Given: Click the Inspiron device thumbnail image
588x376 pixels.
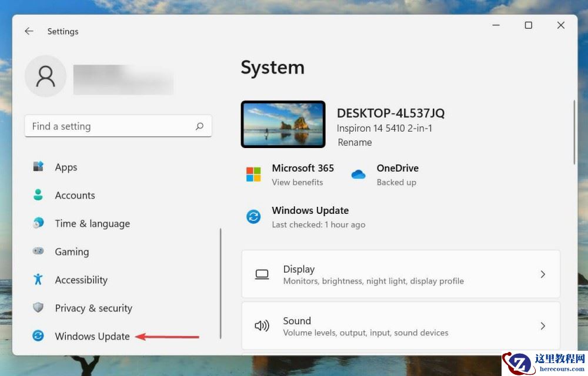Looking at the screenshot, I should (283, 124).
